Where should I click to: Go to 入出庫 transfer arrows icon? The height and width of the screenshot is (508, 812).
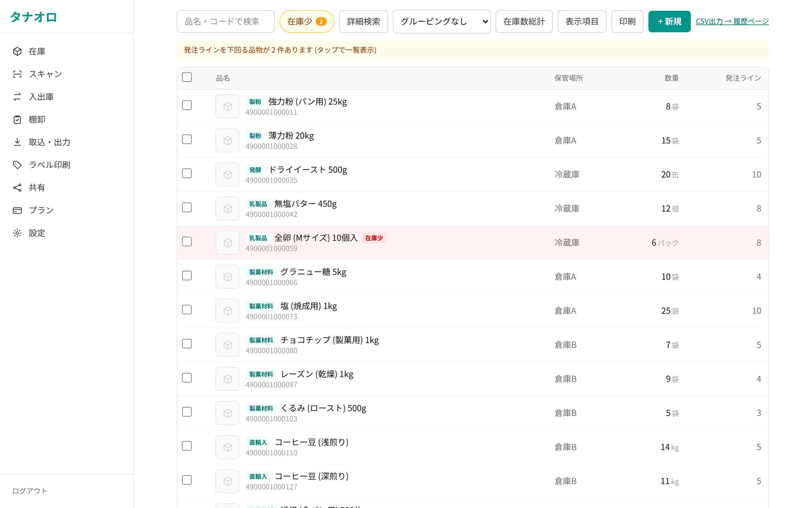tap(17, 97)
